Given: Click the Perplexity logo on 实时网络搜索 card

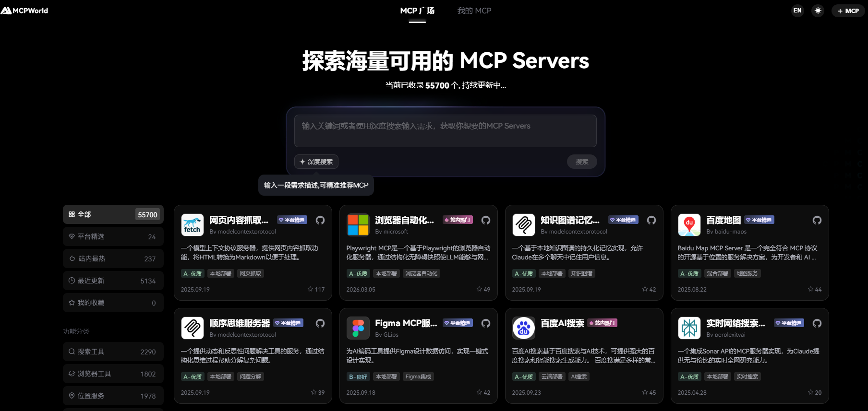Looking at the screenshot, I should point(689,328).
